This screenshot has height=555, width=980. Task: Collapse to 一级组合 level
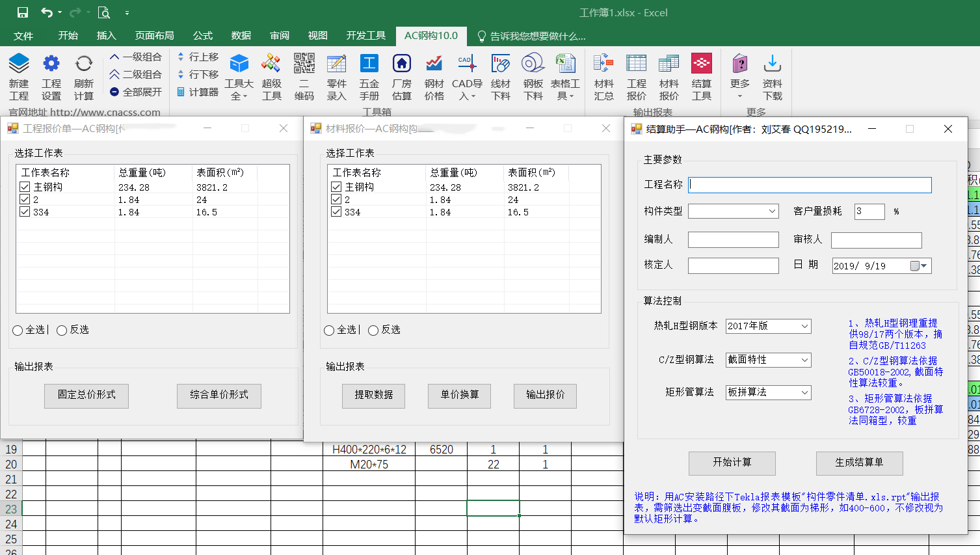click(136, 57)
